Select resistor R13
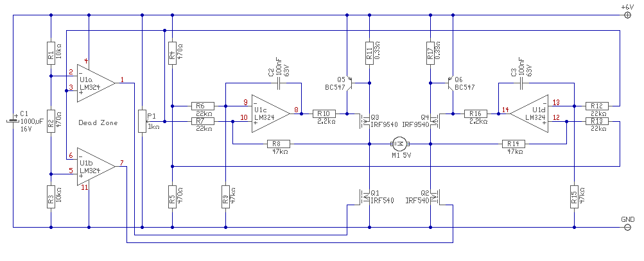Viewport: 644px width, 261px height. click(x=597, y=121)
